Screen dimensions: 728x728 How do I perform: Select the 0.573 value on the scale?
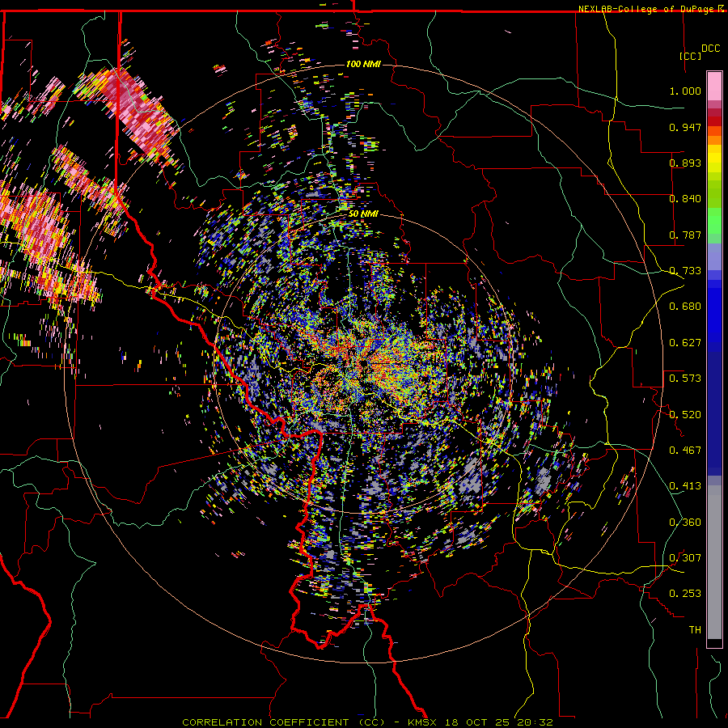685,379
